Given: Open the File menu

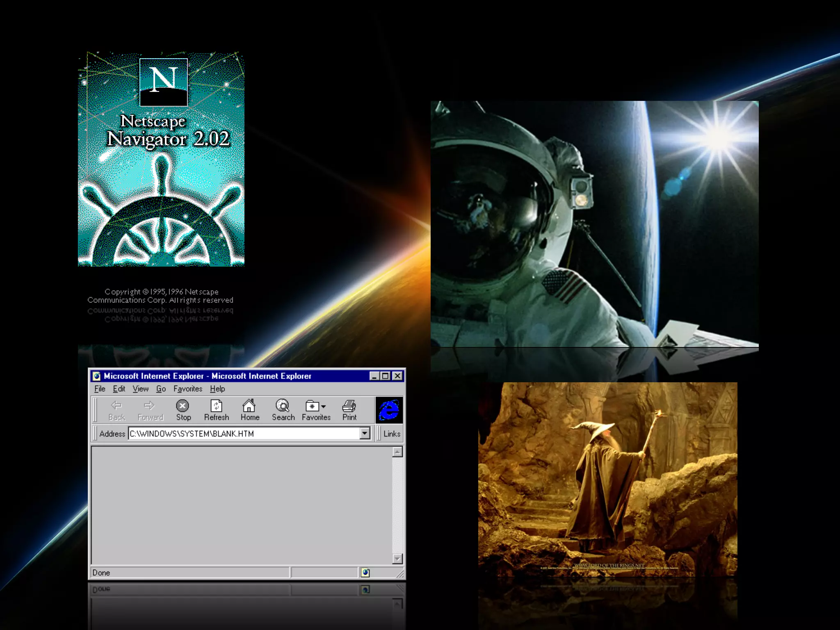Looking at the screenshot, I should click(x=100, y=388).
